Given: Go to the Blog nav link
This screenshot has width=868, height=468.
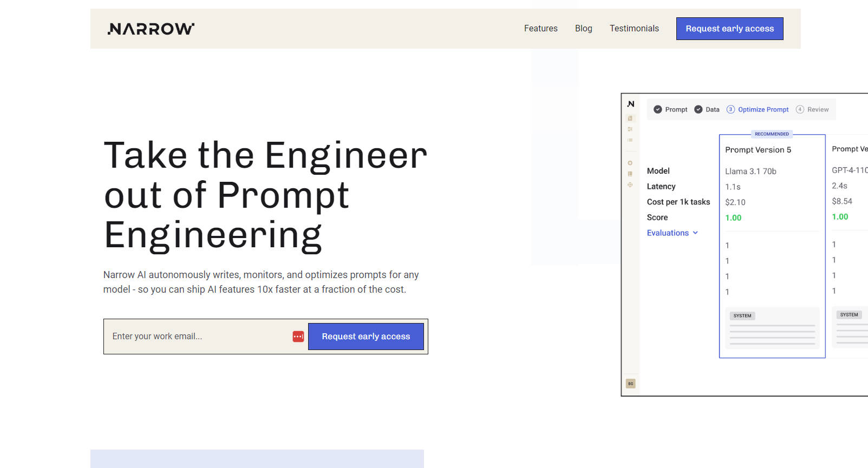Looking at the screenshot, I should point(583,29).
